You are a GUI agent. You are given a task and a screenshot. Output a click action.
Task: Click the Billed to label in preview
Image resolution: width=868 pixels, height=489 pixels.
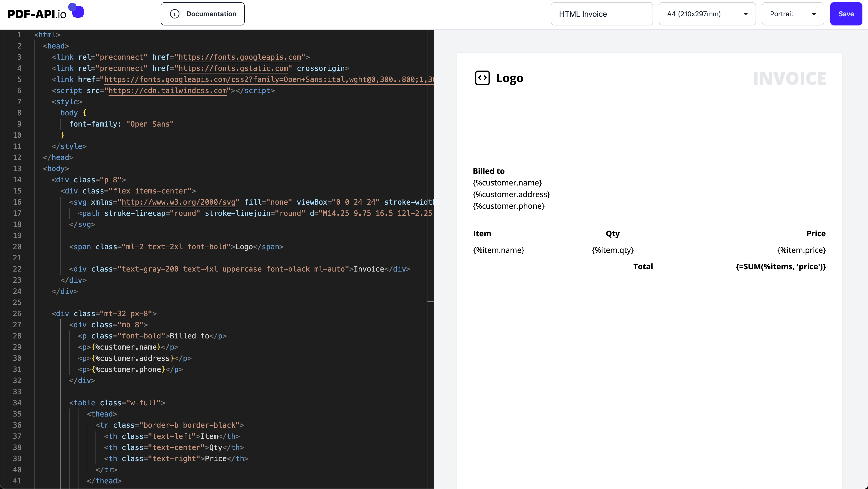point(489,171)
